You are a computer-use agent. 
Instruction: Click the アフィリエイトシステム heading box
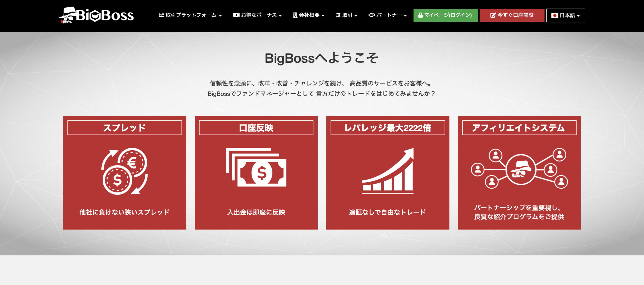click(519, 128)
